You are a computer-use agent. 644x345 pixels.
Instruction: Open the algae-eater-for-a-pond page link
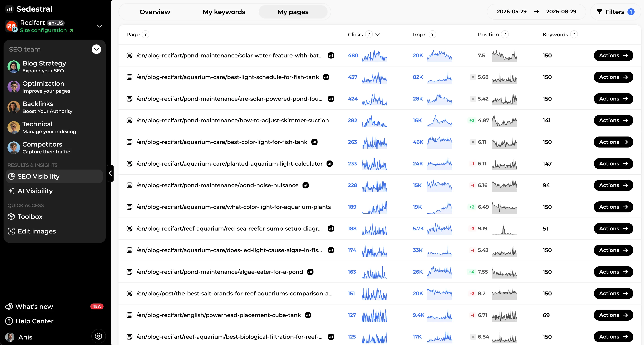[219, 272]
